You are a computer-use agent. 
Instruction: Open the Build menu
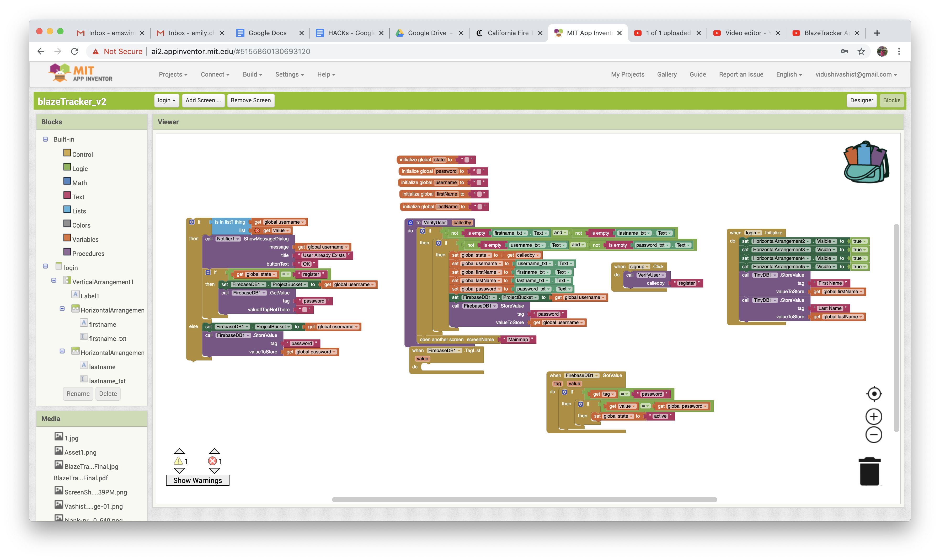pos(252,74)
